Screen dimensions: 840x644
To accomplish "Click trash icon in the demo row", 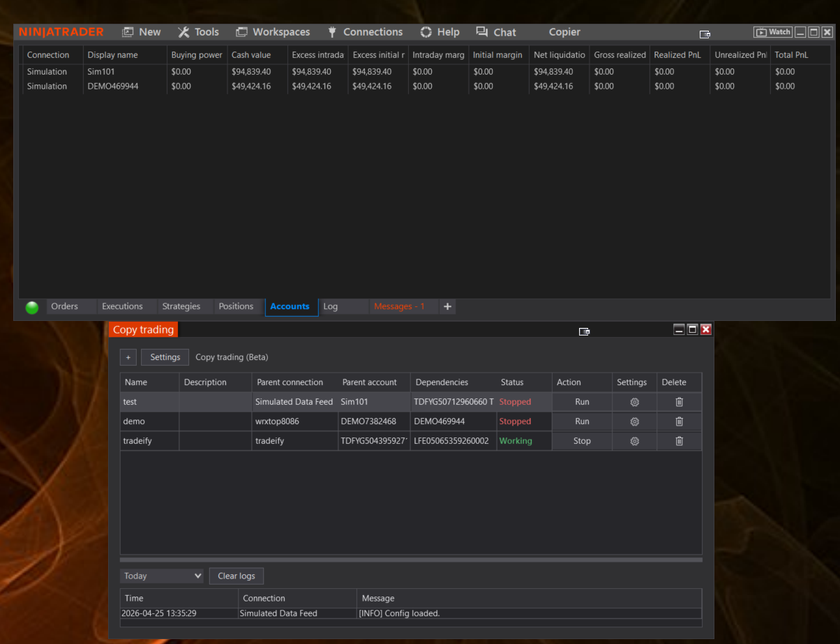I will [679, 421].
